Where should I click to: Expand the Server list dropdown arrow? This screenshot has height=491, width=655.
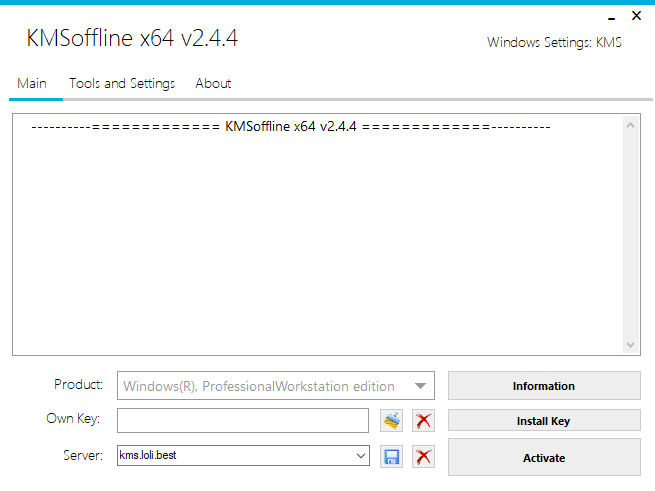pyautogui.click(x=361, y=455)
